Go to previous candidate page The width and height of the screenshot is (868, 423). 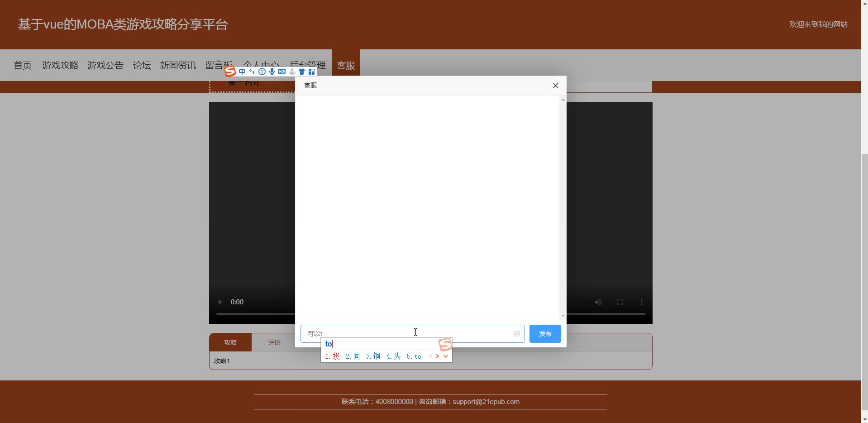click(x=430, y=356)
